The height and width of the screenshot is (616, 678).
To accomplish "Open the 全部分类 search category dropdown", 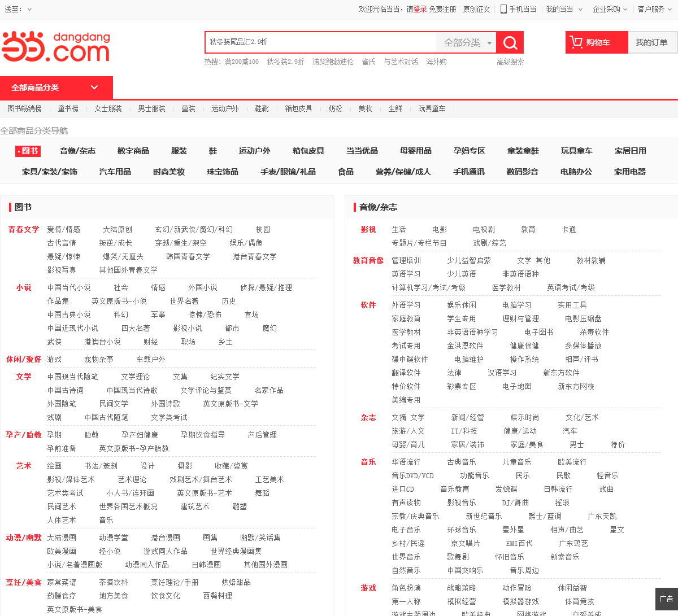I will (x=467, y=42).
